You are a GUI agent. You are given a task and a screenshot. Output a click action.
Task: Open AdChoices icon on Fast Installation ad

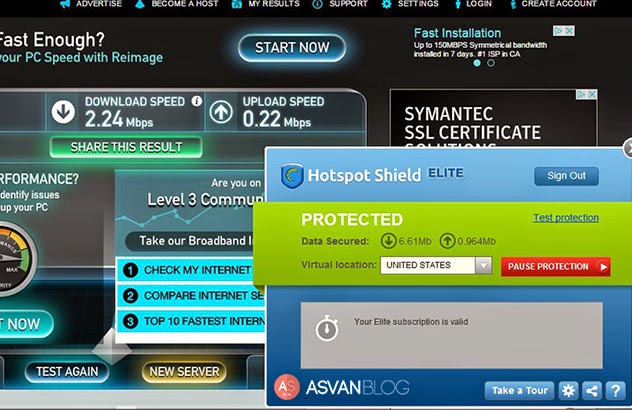559,31
